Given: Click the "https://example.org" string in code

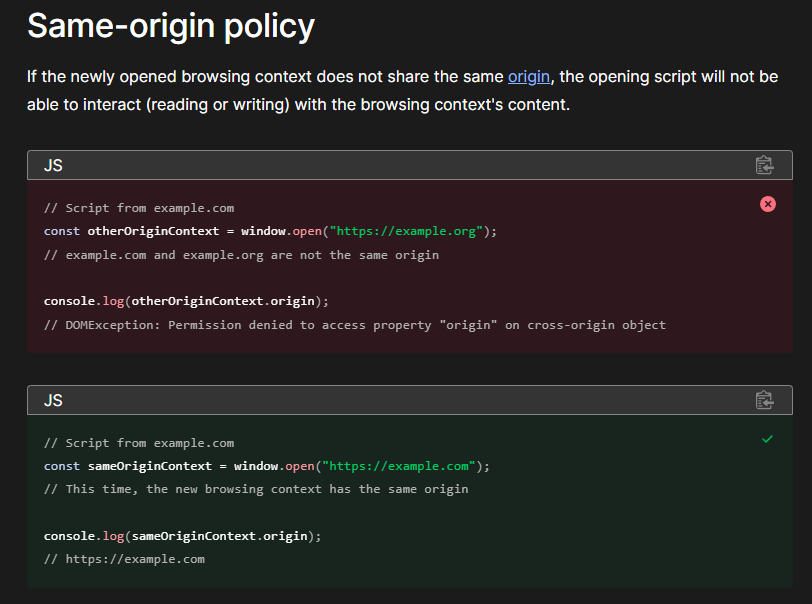Looking at the screenshot, I should [406, 231].
